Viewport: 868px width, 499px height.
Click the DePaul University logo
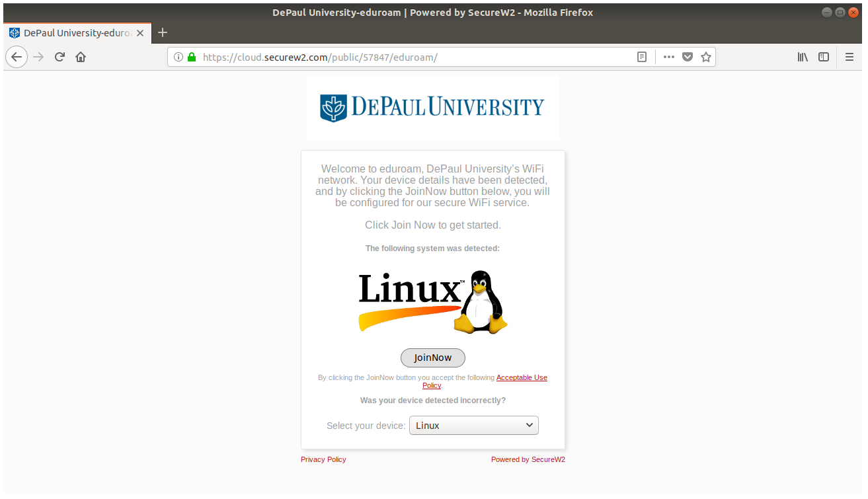coord(432,108)
